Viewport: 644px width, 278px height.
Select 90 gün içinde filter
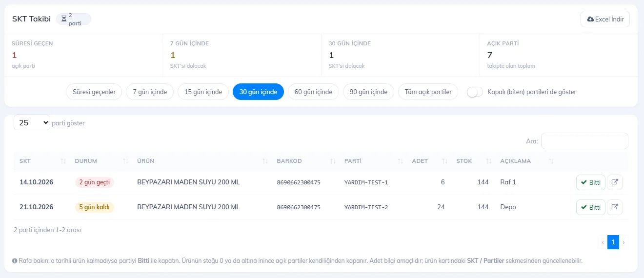click(x=368, y=92)
